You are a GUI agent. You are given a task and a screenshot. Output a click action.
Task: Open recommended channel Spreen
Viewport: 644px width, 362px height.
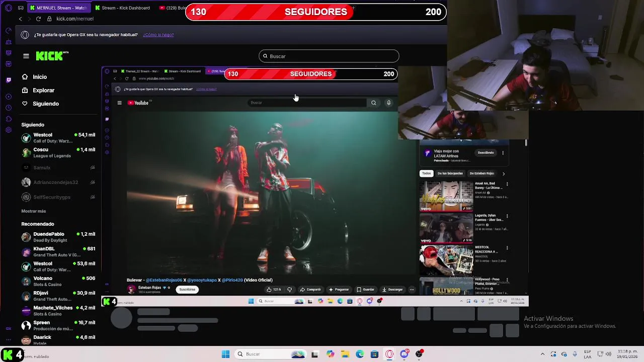(x=58, y=325)
